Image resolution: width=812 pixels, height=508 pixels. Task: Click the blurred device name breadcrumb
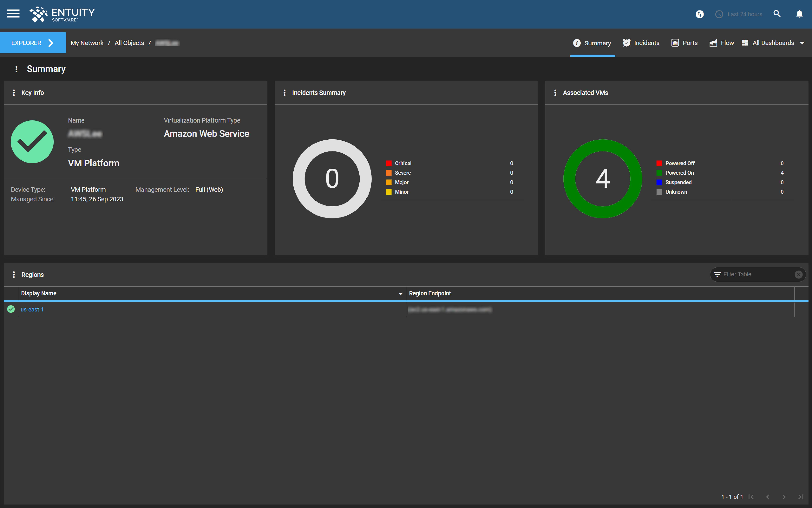point(167,43)
